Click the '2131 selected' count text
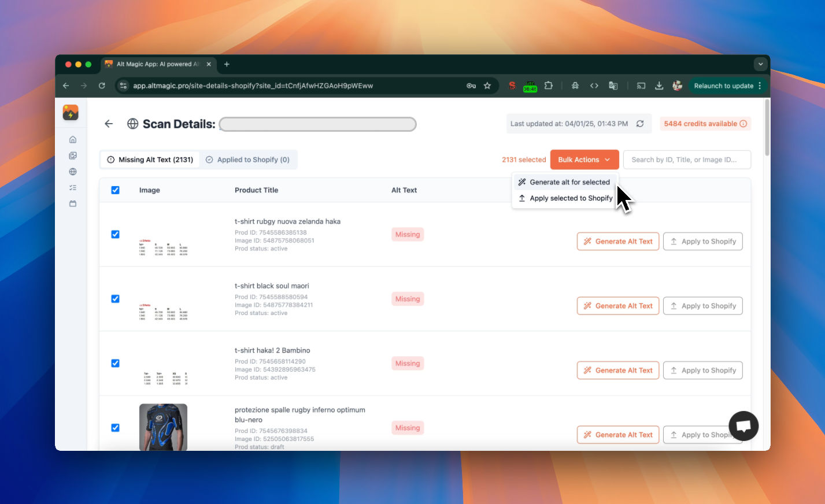 point(524,160)
